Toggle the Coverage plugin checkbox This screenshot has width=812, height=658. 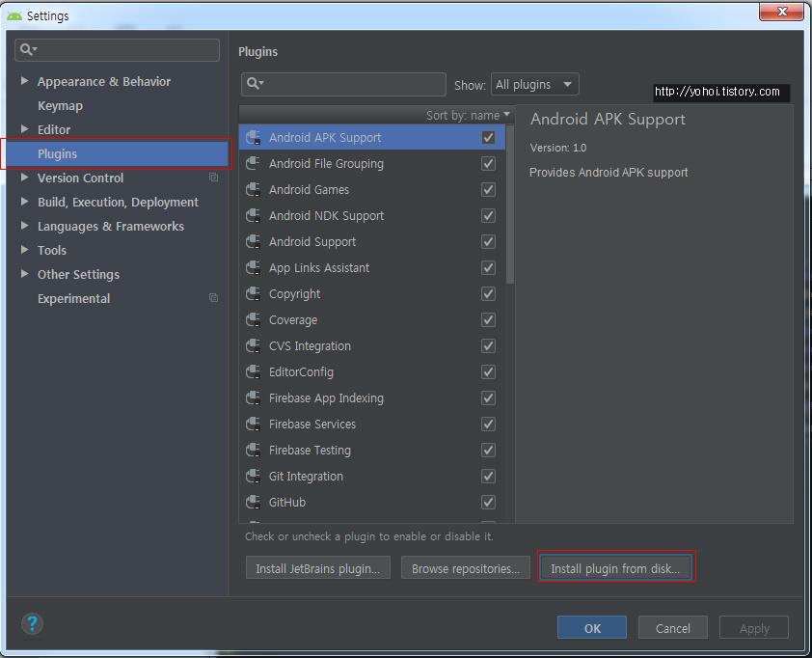pos(488,319)
